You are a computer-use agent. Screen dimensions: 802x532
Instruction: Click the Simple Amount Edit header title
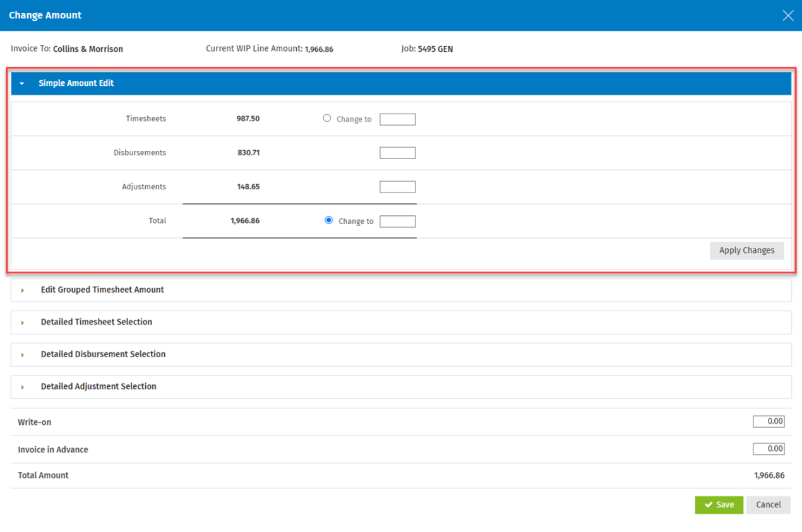coord(76,83)
